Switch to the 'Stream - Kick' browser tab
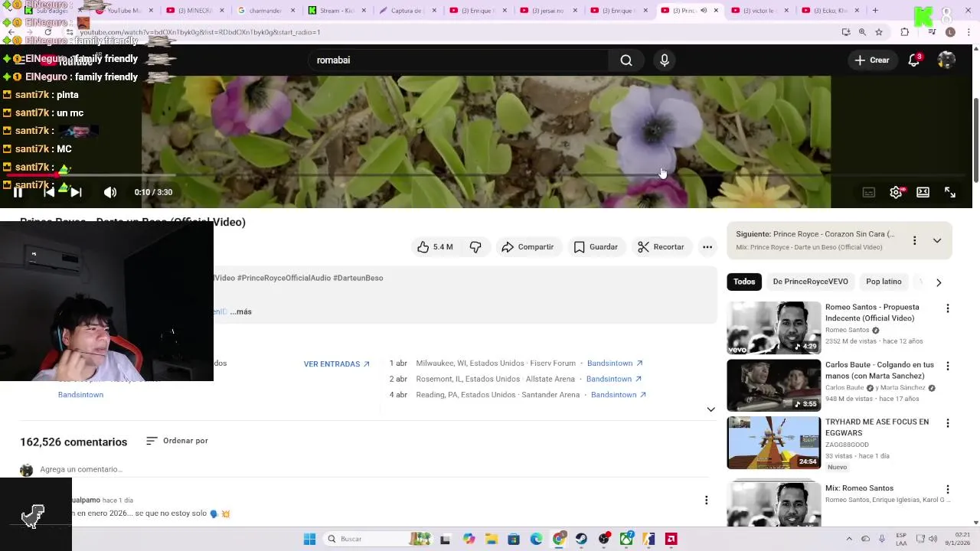Viewport: 980px width, 551px height. (x=335, y=11)
